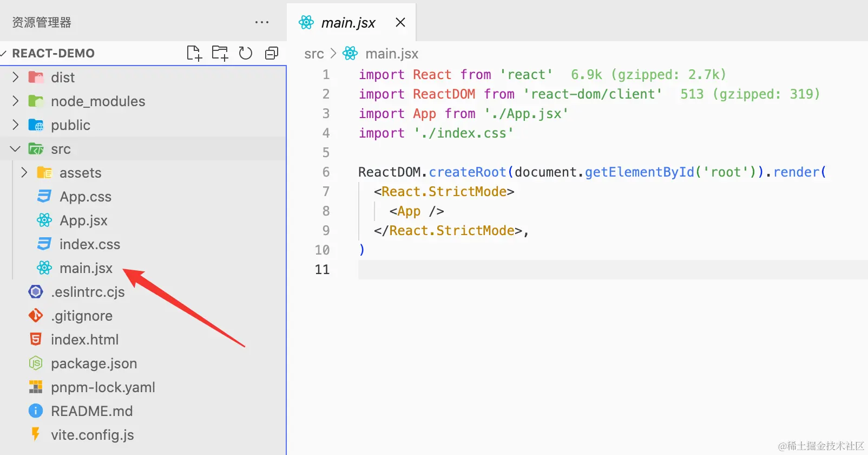Click the Node icon beside package.json
This screenshot has width=868, height=455.
36,363
